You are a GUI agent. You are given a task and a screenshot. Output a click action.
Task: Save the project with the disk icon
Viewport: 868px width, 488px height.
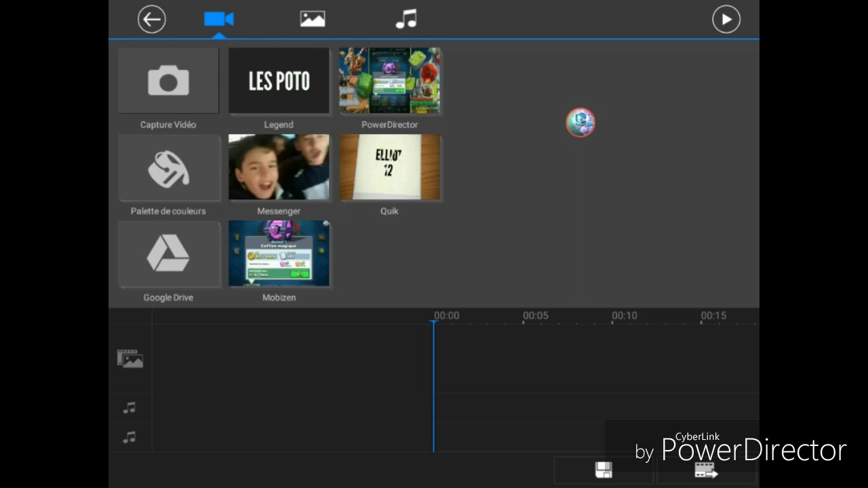[x=604, y=470]
